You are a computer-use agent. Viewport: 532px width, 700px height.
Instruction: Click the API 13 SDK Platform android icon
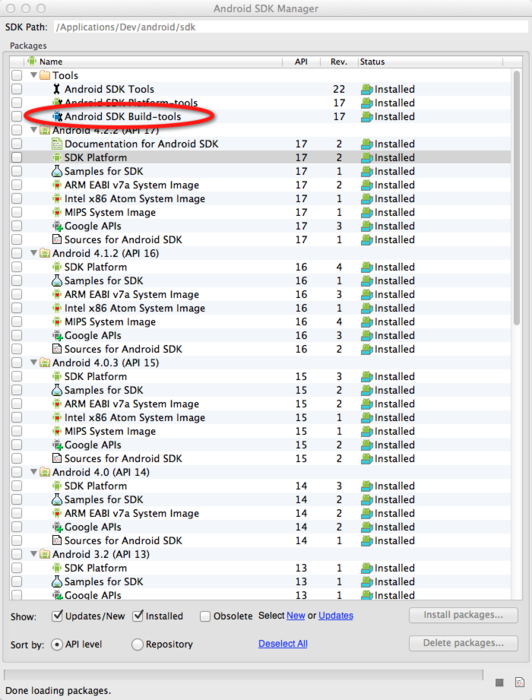point(57,568)
